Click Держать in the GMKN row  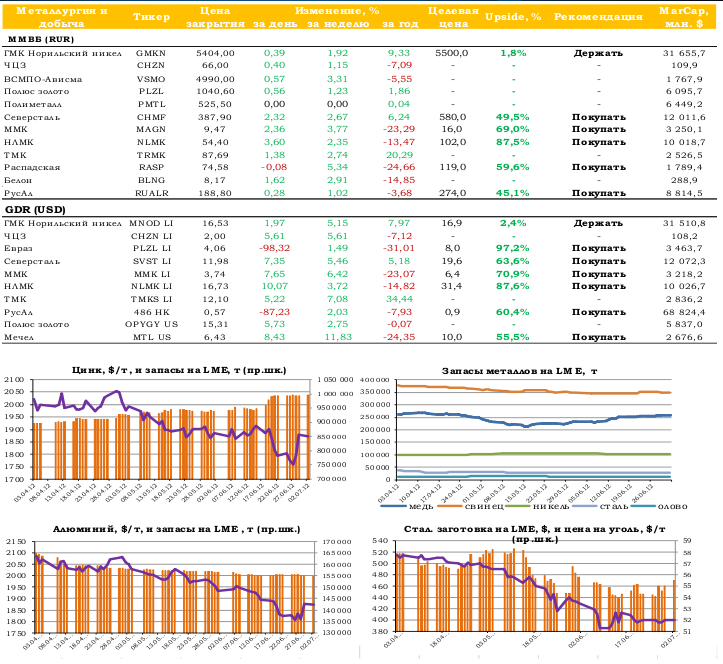[598, 53]
